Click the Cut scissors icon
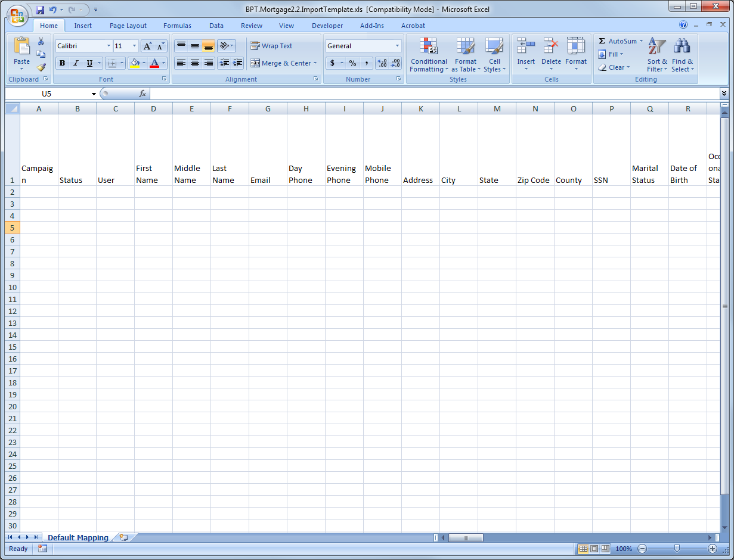The width and height of the screenshot is (734, 560). (x=41, y=41)
